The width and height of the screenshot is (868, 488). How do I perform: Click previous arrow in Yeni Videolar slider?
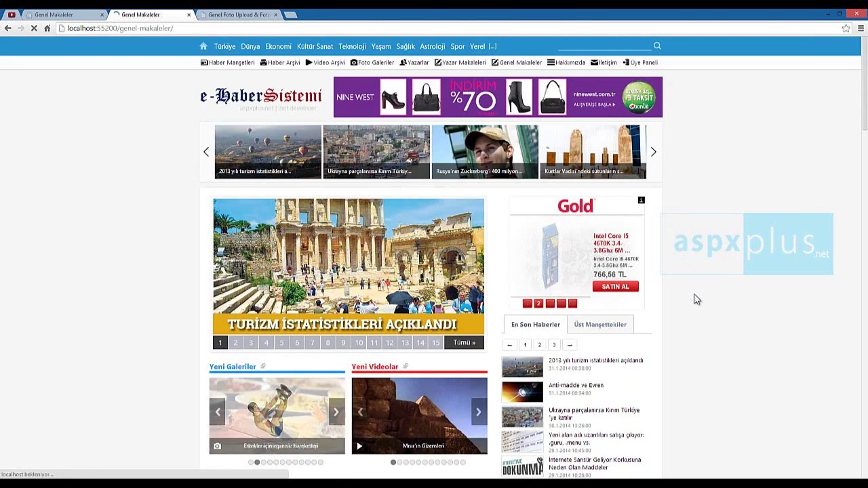360,412
